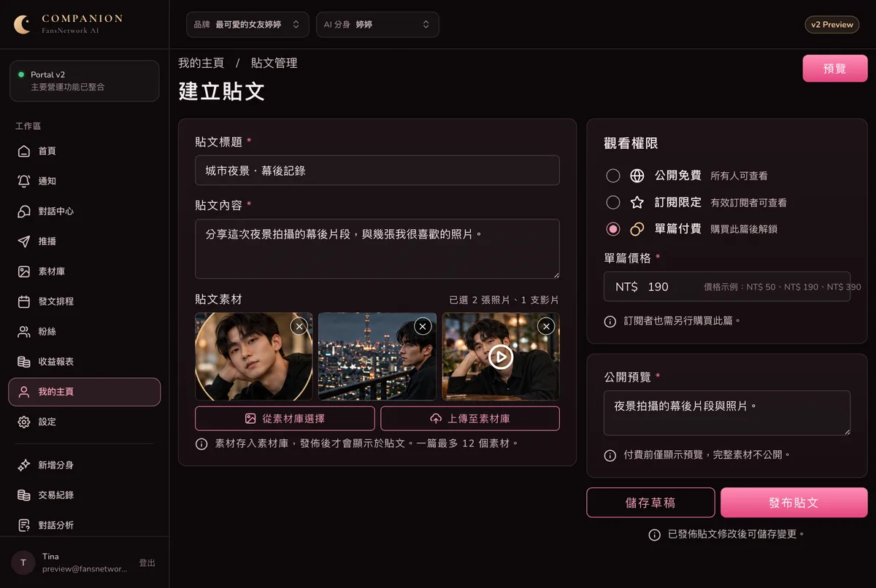The image size is (876, 588).
Task: Click the Portal v2 status card
Action: point(85,80)
